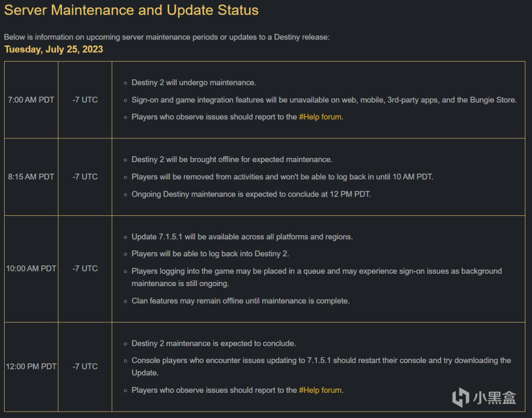Click the 'Clan features may remain offline' line
532x418 pixels.
click(240, 301)
